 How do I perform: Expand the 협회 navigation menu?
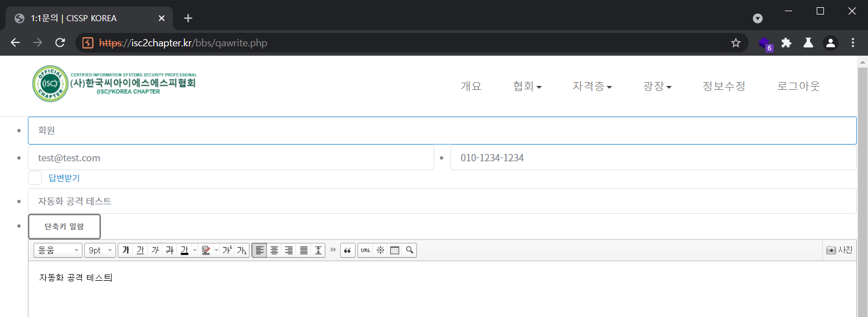click(527, 87)
